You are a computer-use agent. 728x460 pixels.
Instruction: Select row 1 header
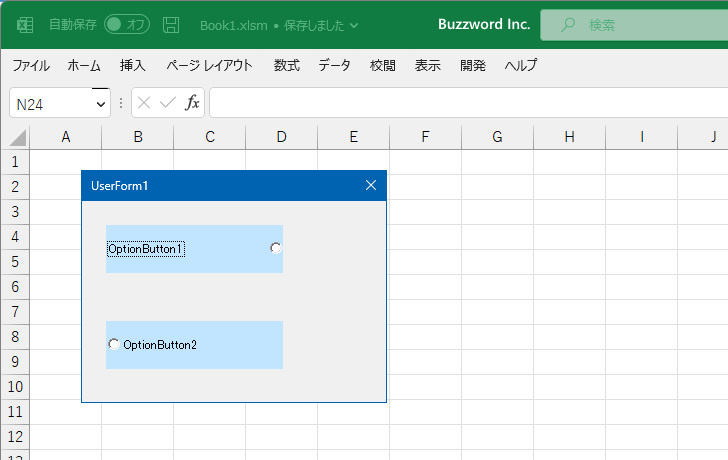click(15, 162)
